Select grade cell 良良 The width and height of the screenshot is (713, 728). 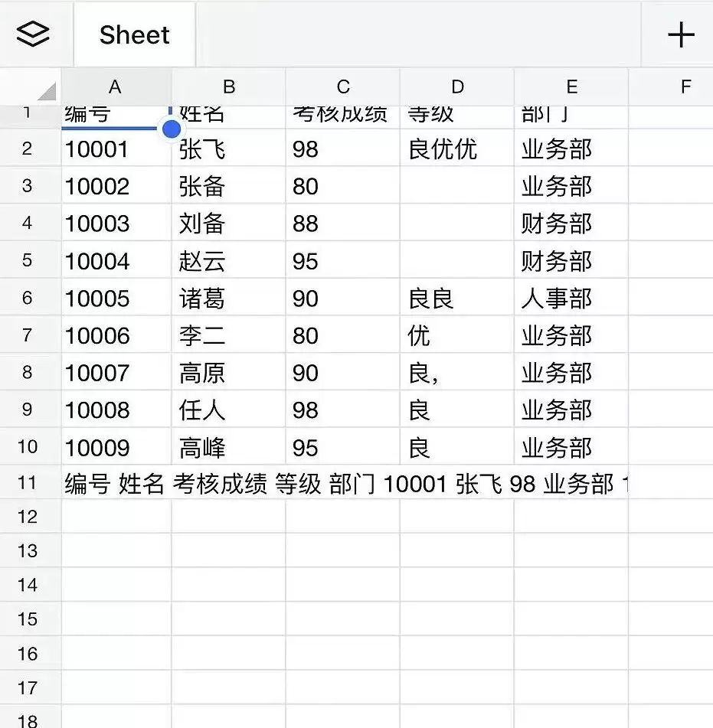coord(457,298)
